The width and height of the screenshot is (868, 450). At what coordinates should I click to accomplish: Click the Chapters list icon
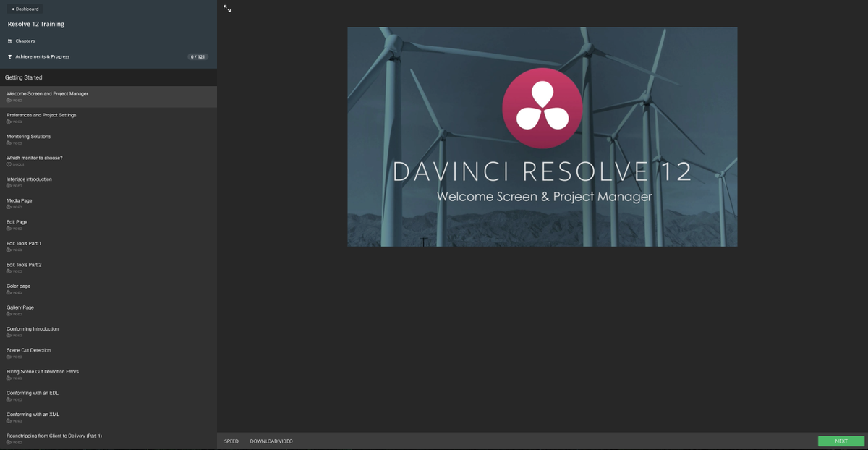click(x=10, y=41)
